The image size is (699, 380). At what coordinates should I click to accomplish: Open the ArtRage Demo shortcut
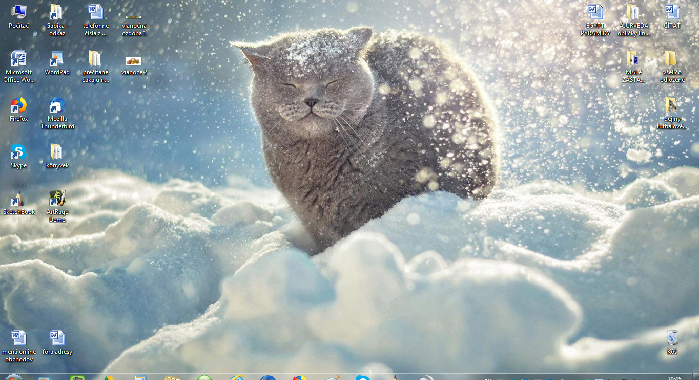tap(58, 207)
